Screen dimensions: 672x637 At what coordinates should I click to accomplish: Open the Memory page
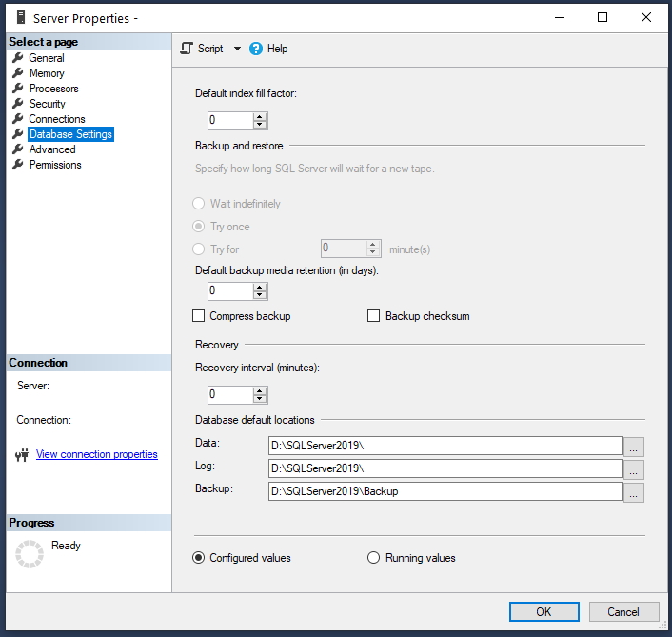47,73
